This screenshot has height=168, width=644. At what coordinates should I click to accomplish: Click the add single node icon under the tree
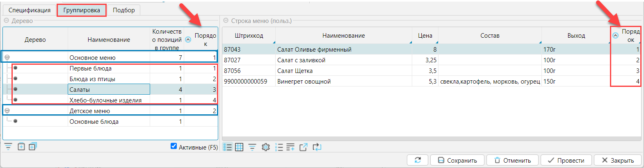21,147
